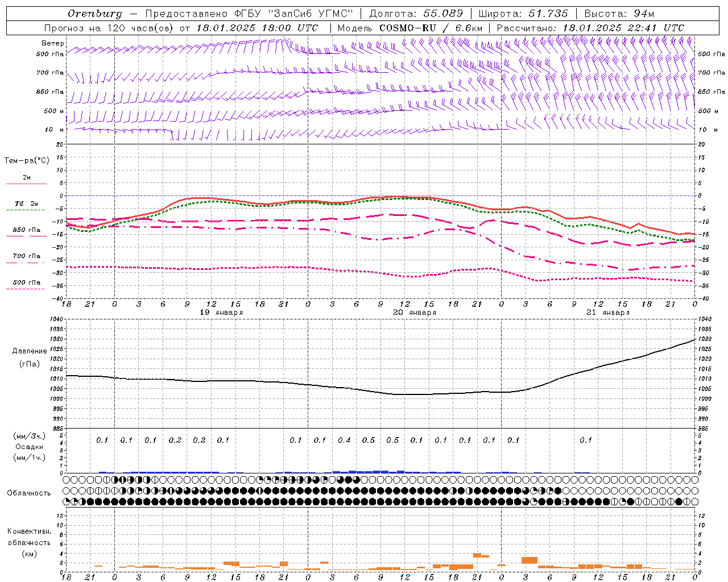Viewport: 728px width, 582px height.
Task: Click the Облачность cloudiness label
Action: tap(29, 493)
